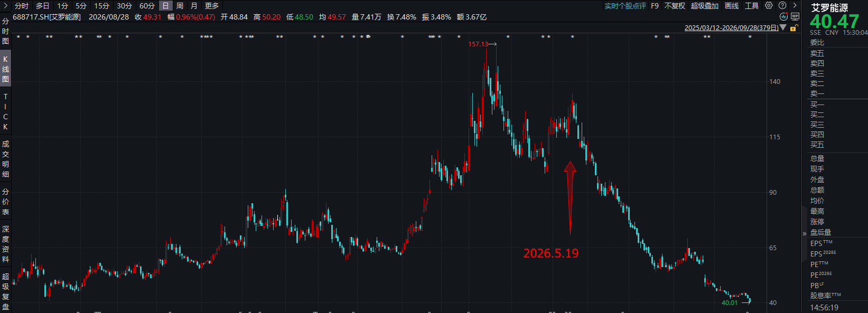Click the F9 button
Viewport: 868px width, 313px height.
(x=655, y=6)
